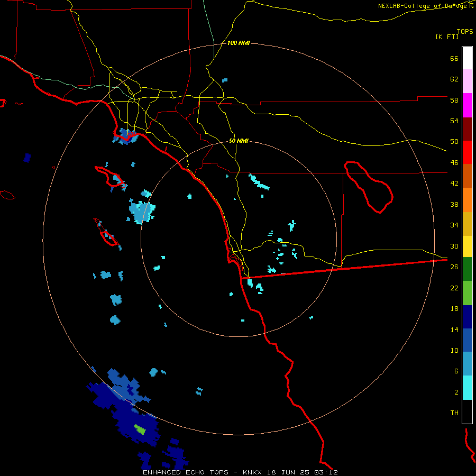Select the light green legend swatch
The height and width of the screenshot is (476, 476).
(x=467, y=293)
